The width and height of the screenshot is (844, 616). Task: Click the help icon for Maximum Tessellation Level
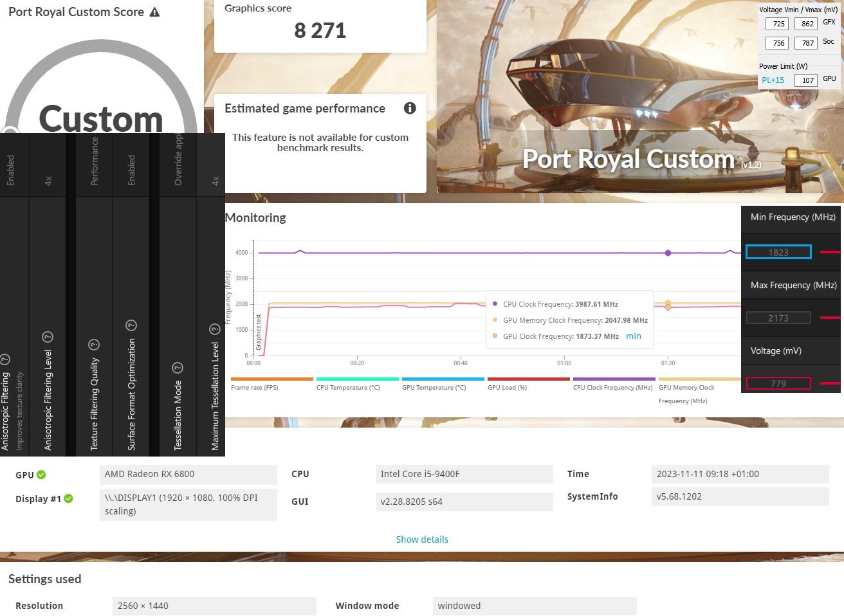tap(215, 329)
